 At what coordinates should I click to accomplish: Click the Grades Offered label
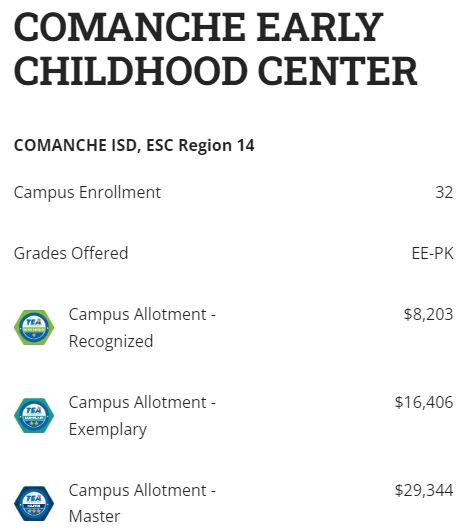coord(71,253)
